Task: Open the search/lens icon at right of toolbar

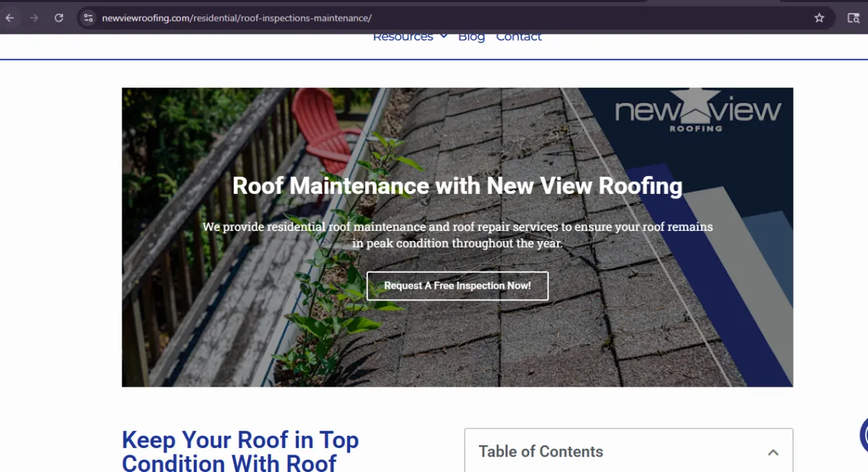Action: point(854,18)
